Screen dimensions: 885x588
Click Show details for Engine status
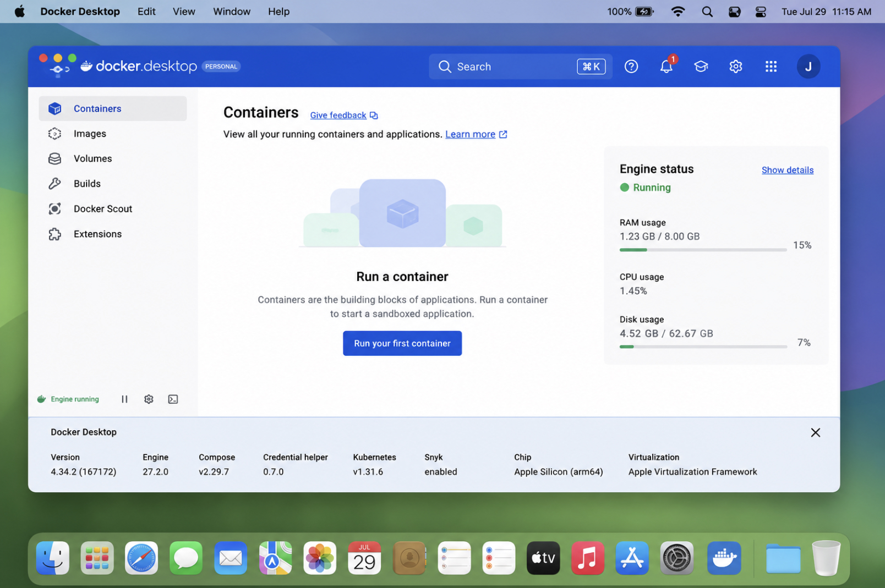(x=788, y=170)
